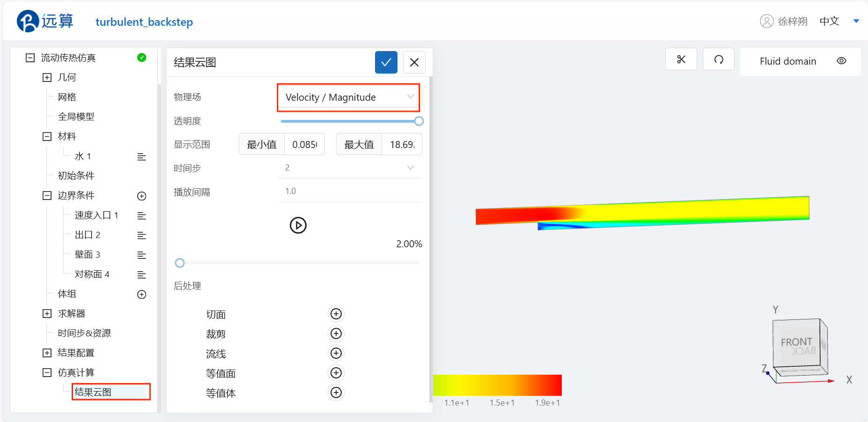Open the 时间步 dropdown
Screen dimensions: 868x422
pyautogui.click(x=350, y=168)
